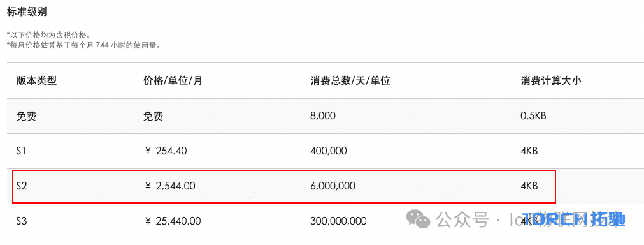
Task: Click the 8,000 daily total value
Action: click(323, 116)
